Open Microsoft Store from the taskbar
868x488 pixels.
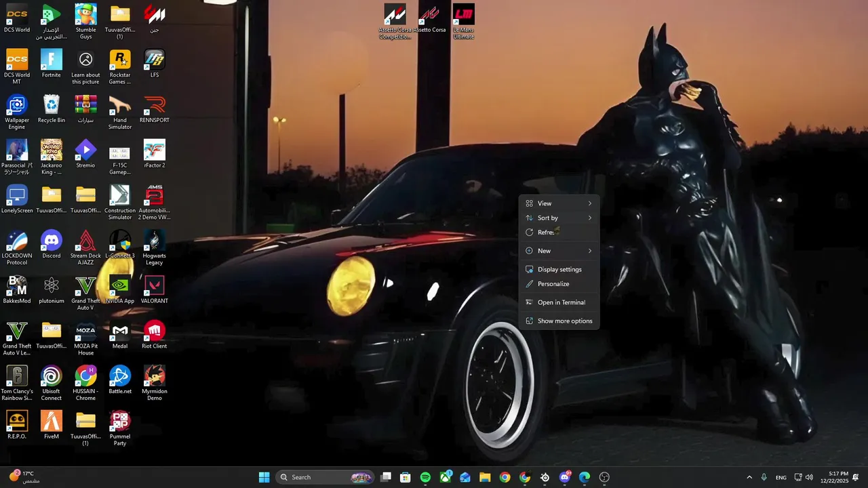click(406, 477)
